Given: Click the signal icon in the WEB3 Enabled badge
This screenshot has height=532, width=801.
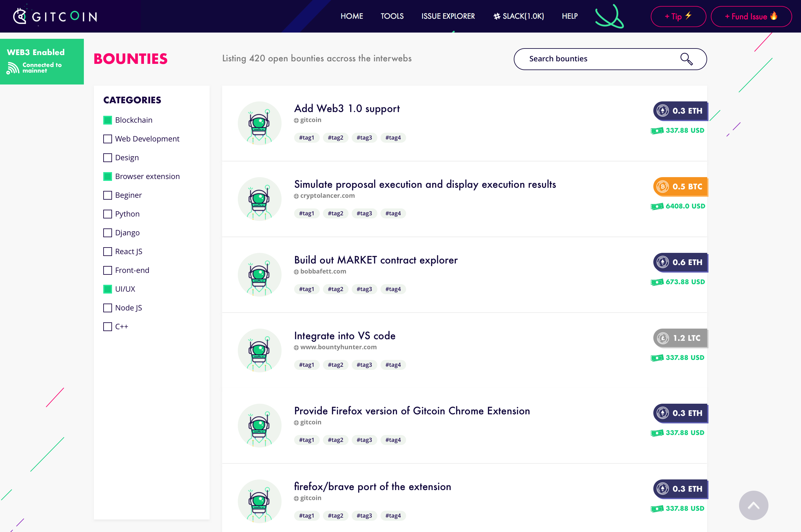Looking at the screenshot, I should click(13, 68).
